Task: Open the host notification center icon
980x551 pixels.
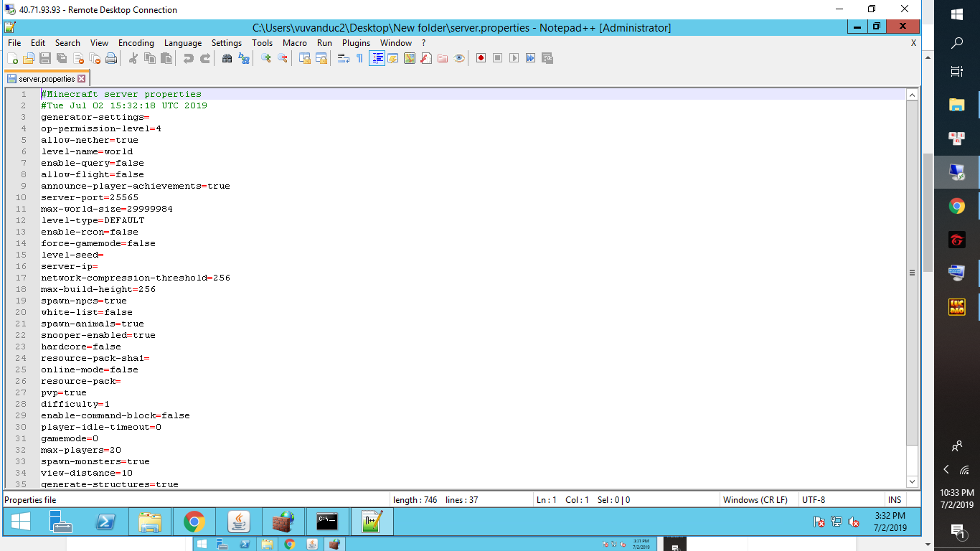Action: point(957,531)
